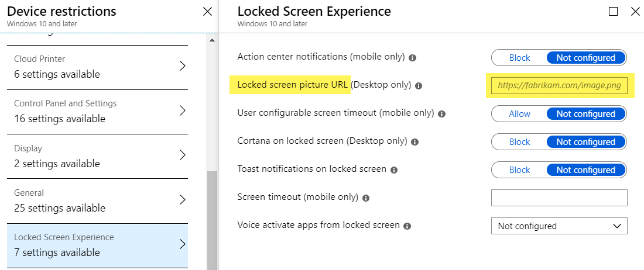
Task: Click info icon for User configurable screen timeout
Action: [442, 114]
